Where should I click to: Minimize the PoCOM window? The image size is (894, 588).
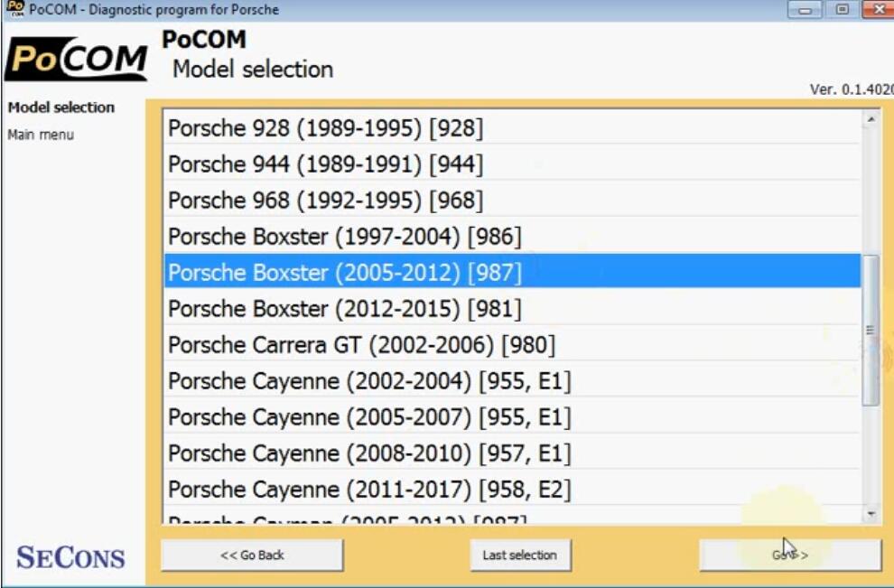(805, 10)
